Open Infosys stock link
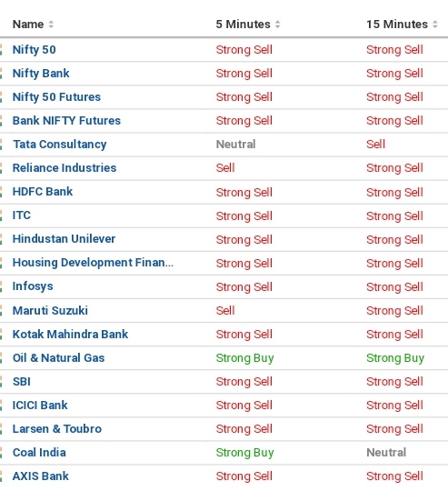This screenshot has width=448, height=491. tap(33, 286)
